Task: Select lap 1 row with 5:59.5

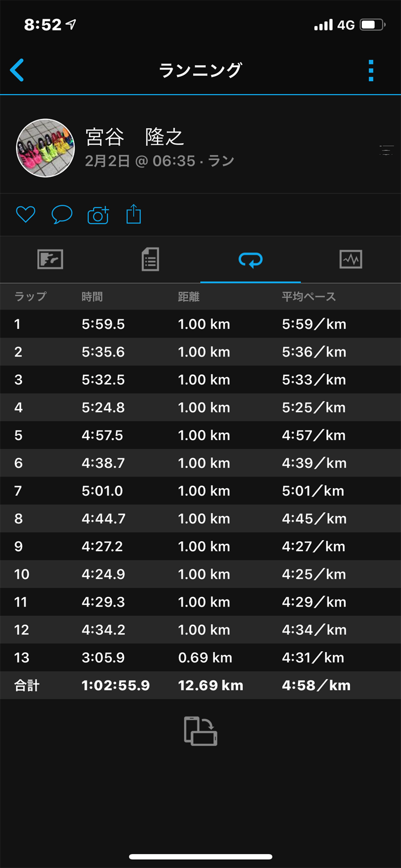Action: [200, 324]
